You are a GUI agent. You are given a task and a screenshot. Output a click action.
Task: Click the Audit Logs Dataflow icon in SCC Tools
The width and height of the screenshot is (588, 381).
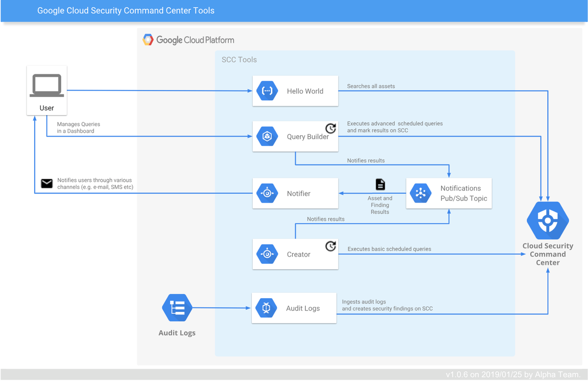pyautogui.click(x=266, y=308)
